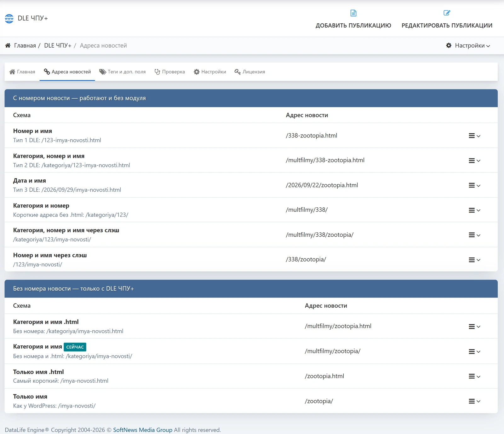Click the document icon above ДОБАВИТЬ ПУБЛИКАЦИЮ
Screen dimensions: 504x434
click(x=353, y=13)
